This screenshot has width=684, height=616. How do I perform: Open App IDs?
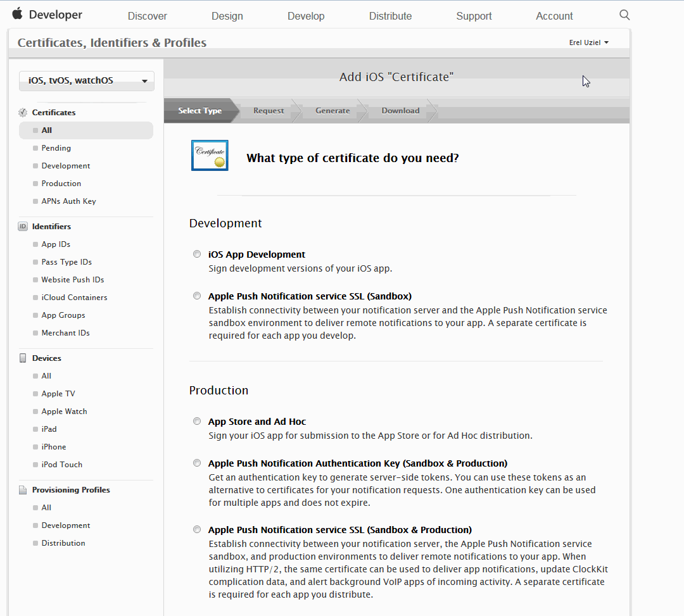56,244
